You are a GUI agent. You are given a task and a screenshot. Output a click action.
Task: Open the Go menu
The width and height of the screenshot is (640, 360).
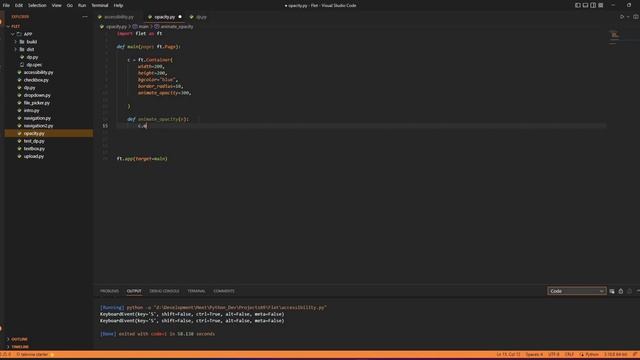click(x=70, y=5)
